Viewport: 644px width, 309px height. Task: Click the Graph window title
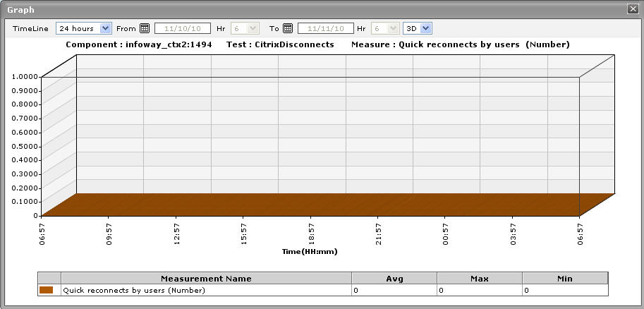(20, 9)
